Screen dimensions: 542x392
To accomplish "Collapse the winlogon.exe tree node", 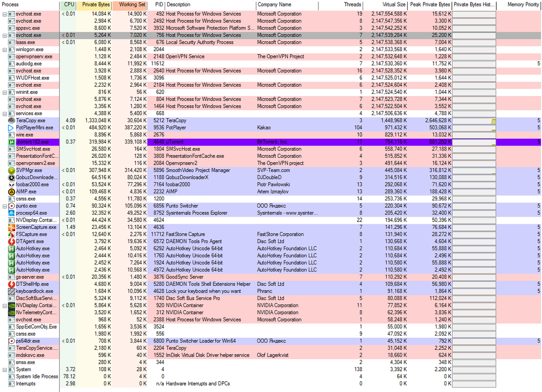I will coord(4,49).
